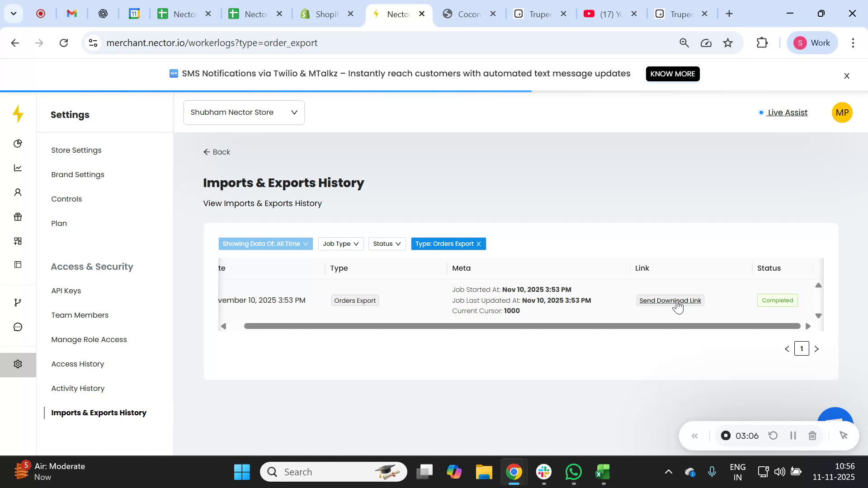
Task: Open the customers person icon in sidebar
Action: pyautogui.click(x=18, y=192)
